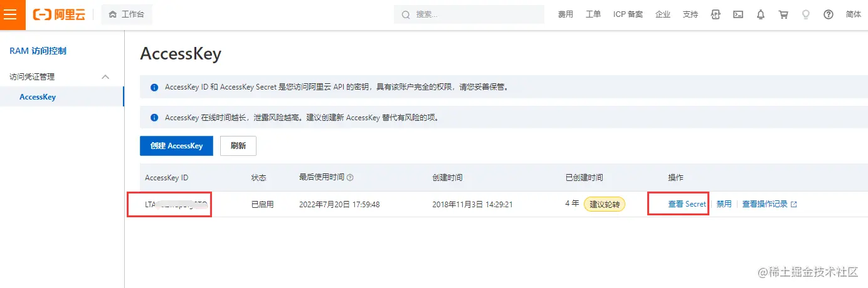The width and height of the screenshot is (868, 288).
Task: Click the Alibaba Cloud logo
Action: pyautogui.click(x=59, y=14)
